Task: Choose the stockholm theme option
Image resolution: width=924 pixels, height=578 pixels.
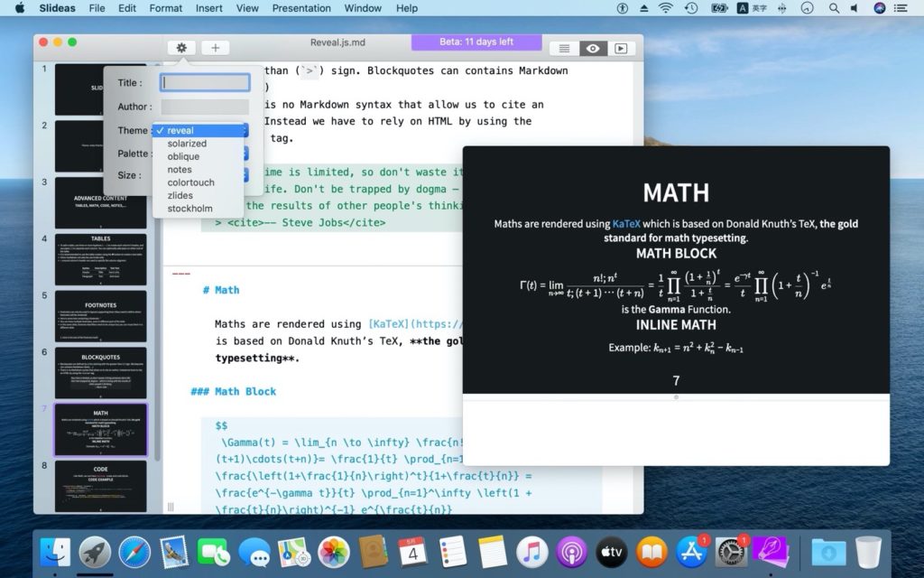Action: tap(187, 209)
